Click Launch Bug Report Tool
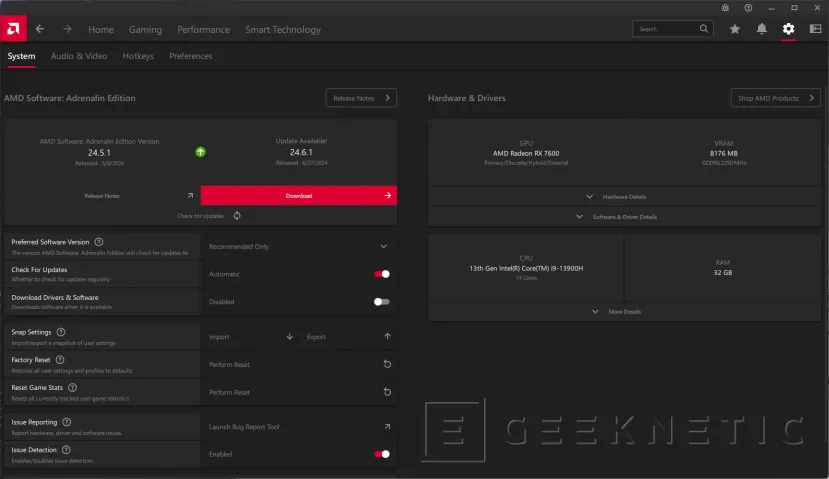The width and height of the screenshot is (829, 479). (244, 427)
